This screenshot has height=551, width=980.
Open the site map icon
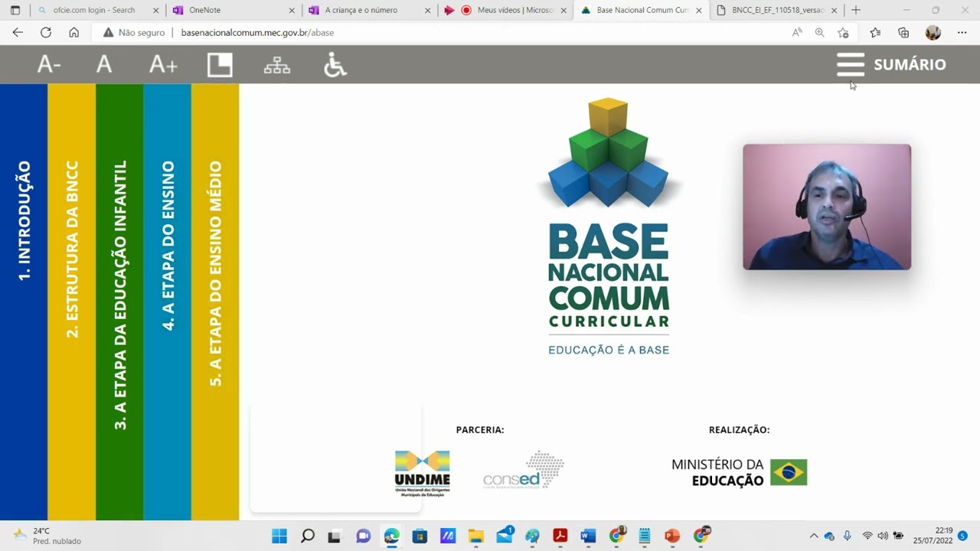click(277, 65)
